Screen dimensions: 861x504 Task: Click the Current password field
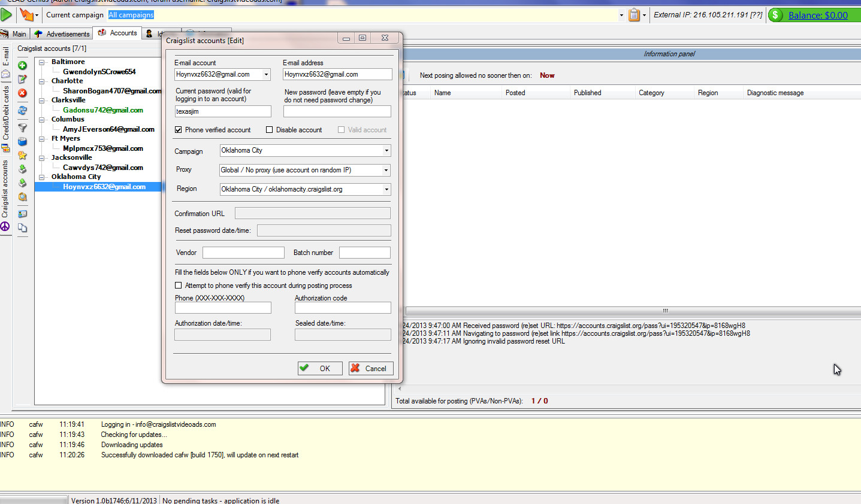pos(223,111)
